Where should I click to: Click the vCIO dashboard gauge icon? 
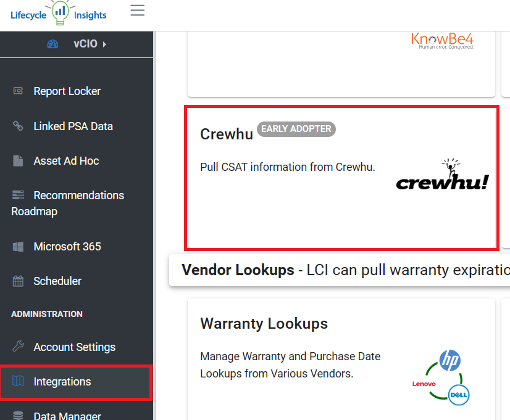(52, 44)
